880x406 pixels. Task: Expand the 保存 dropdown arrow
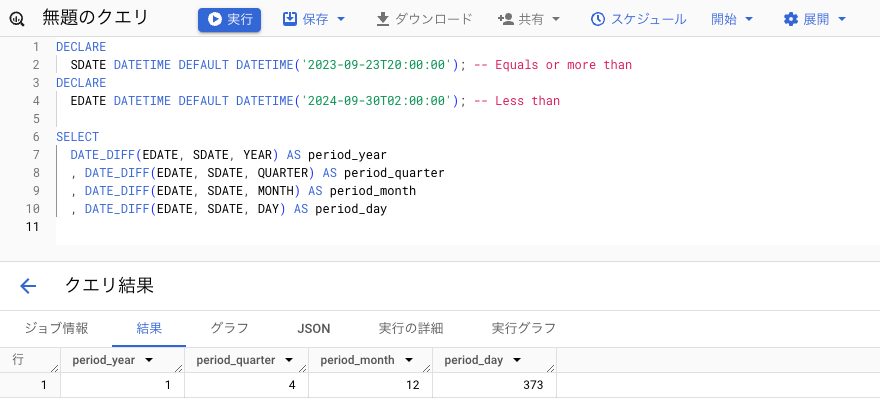(x=341, y=19)
